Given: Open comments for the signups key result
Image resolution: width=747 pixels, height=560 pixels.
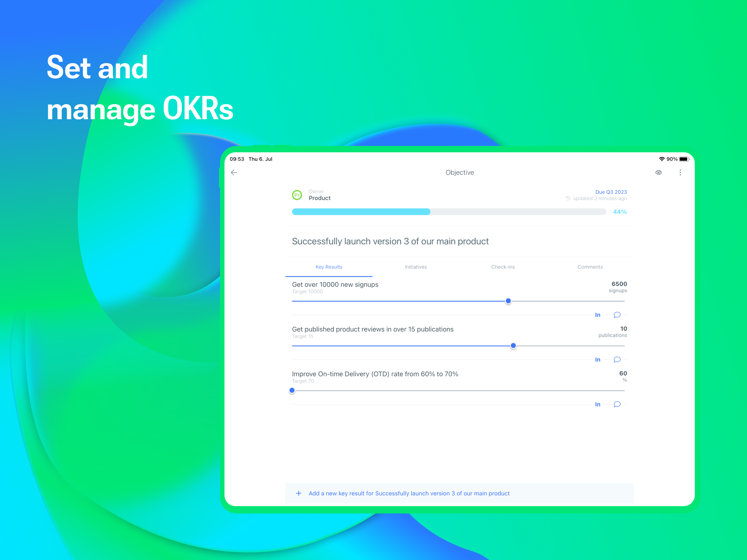Looking at the screenshot, I should pos(617,315).
